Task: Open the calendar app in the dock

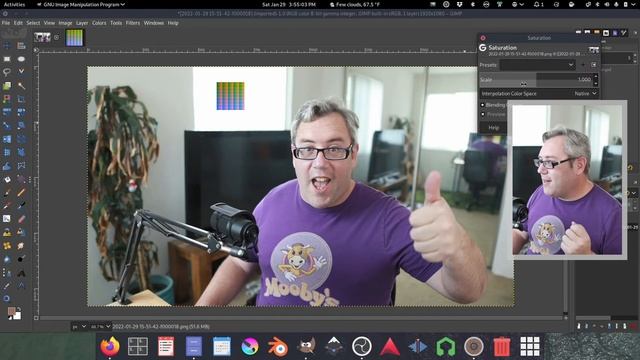Action: point(222,347)
